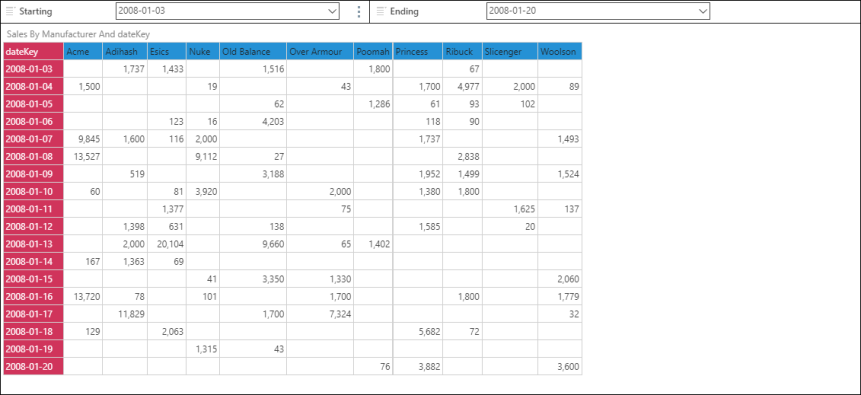Select the 3,600 Woolson cell
Viewport: 861px width, 395px height.
click(x=560, y=366)
